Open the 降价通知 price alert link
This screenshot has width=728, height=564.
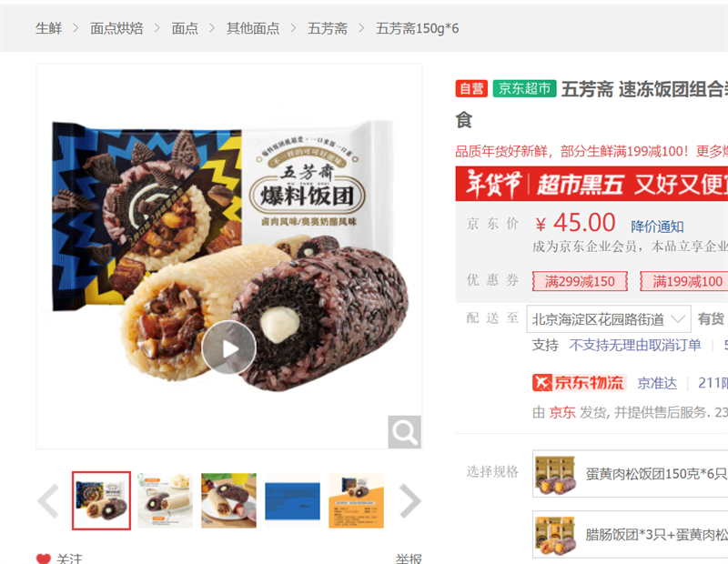[657, 227]
